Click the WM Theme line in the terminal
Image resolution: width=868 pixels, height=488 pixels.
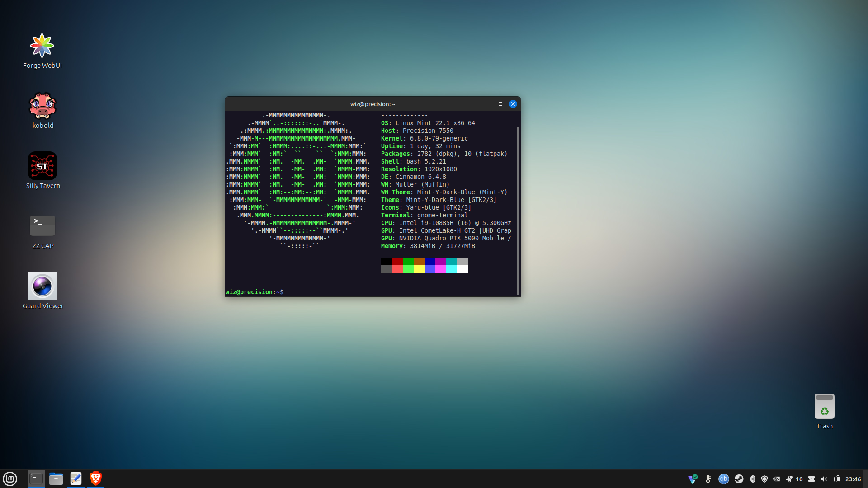(x=444, y=192)
